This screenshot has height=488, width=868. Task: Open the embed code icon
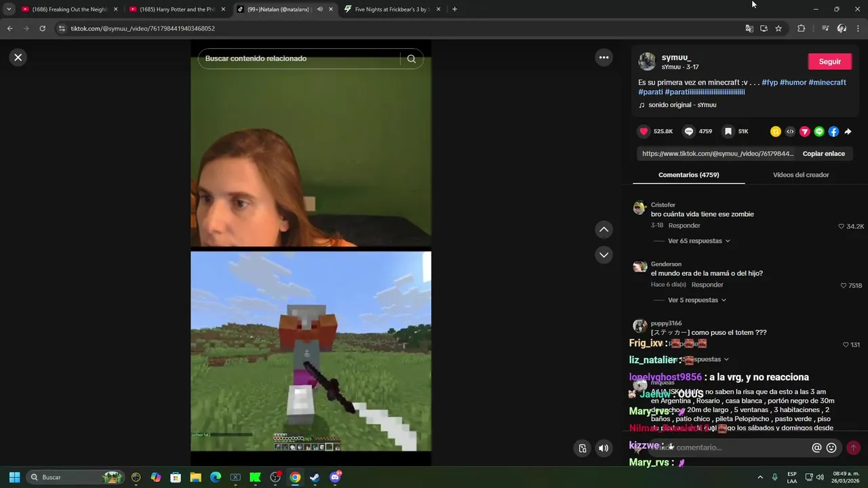(790, 131)
